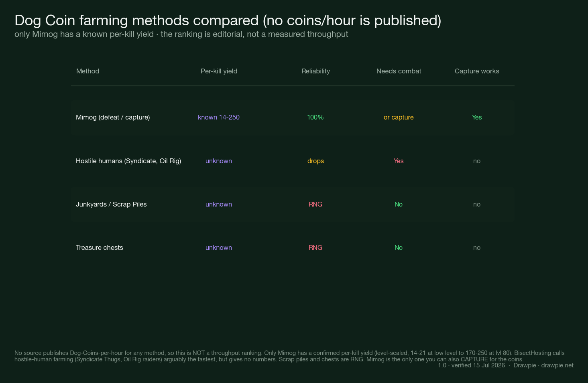This screenshot has width=588, height=383.
Task: Click the Per-kill yield column header
Action: [219, 71]
